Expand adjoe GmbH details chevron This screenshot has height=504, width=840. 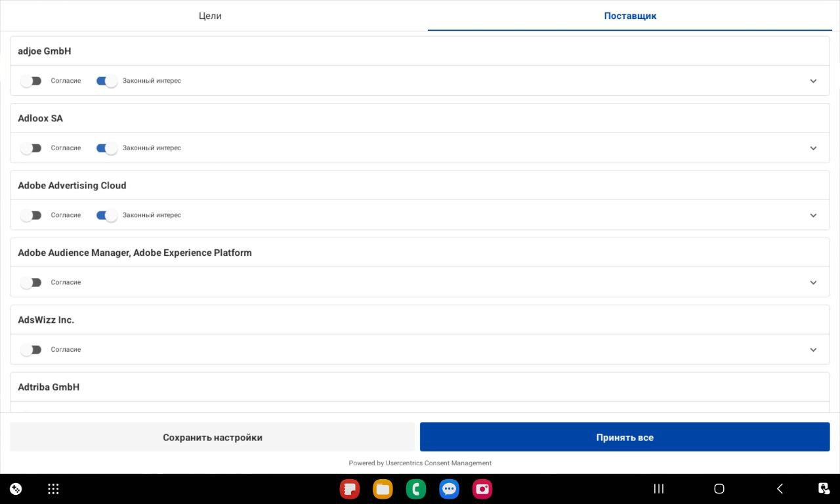coord(813,81)
